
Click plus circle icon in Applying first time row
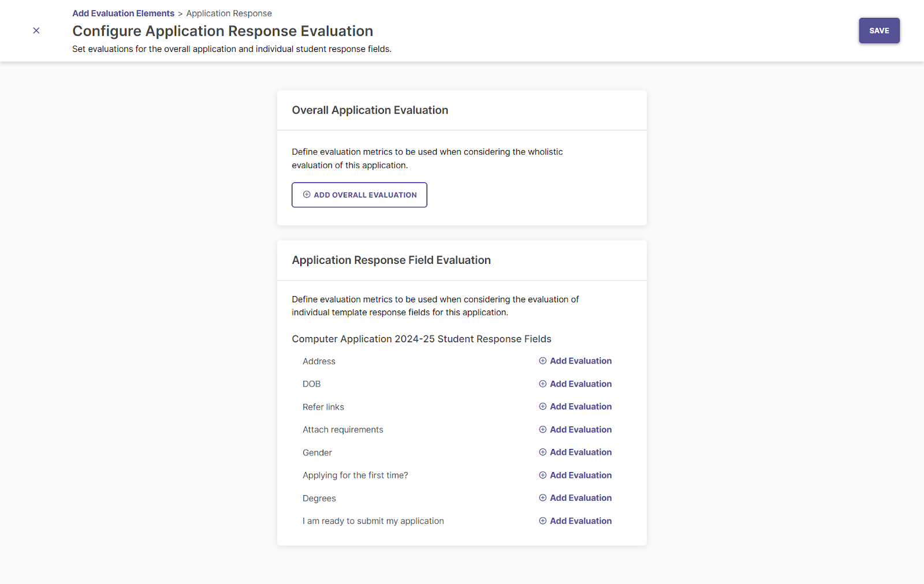pyautogui.click(x=543, y=475)
